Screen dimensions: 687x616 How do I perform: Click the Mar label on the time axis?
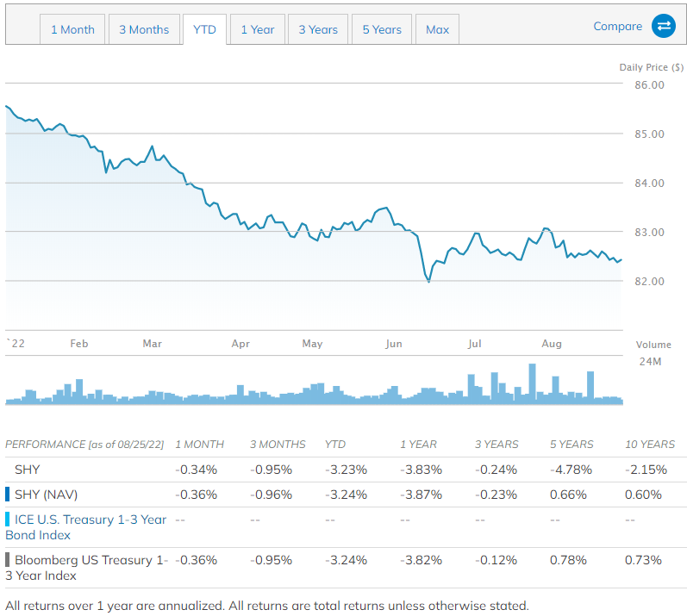pos(152,344)
